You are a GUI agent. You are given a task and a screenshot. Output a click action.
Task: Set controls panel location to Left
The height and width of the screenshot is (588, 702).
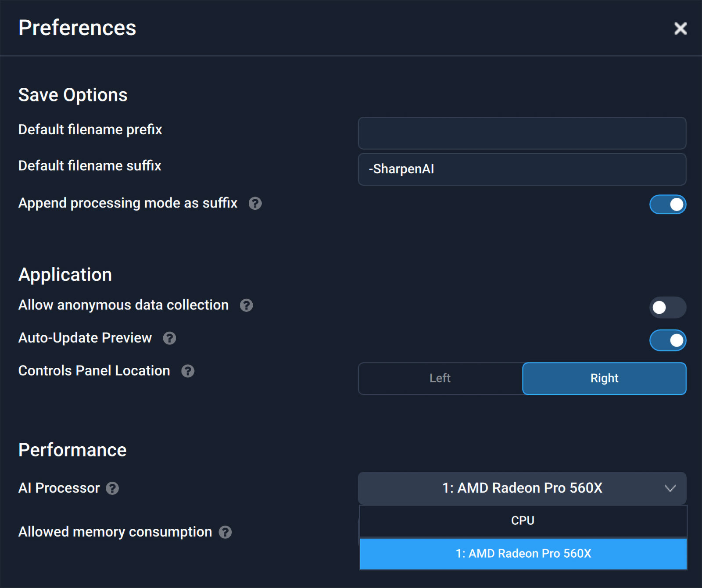pos(440,378)
